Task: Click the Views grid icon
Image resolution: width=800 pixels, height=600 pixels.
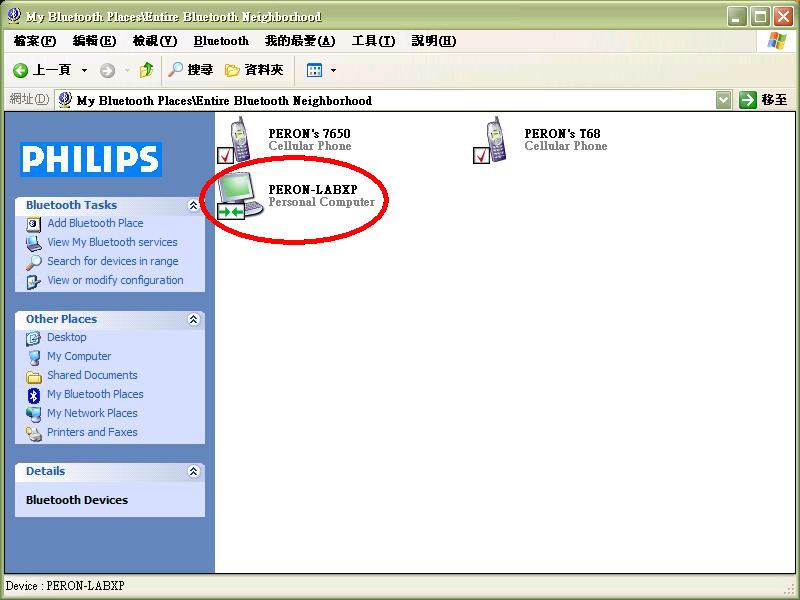Action: 314,70
